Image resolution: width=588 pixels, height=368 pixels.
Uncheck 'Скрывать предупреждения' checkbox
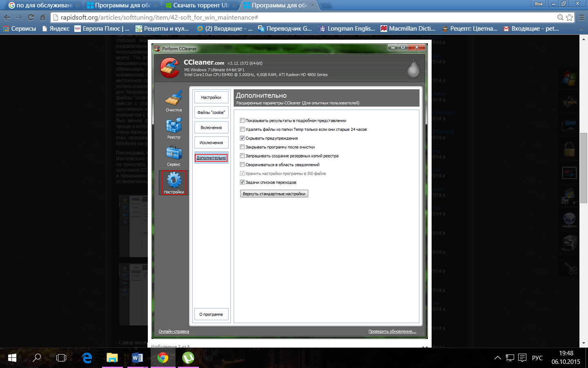click(x=242, y=138)
